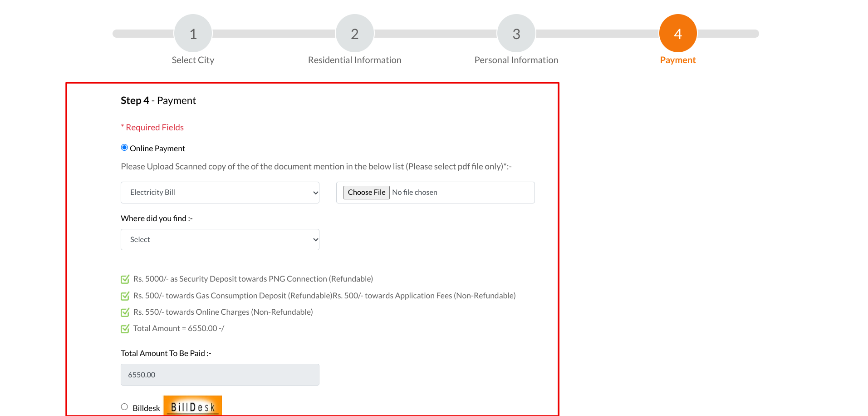
Task: Open the Electricity Bill document dropdown
Action: coord(220,193)
